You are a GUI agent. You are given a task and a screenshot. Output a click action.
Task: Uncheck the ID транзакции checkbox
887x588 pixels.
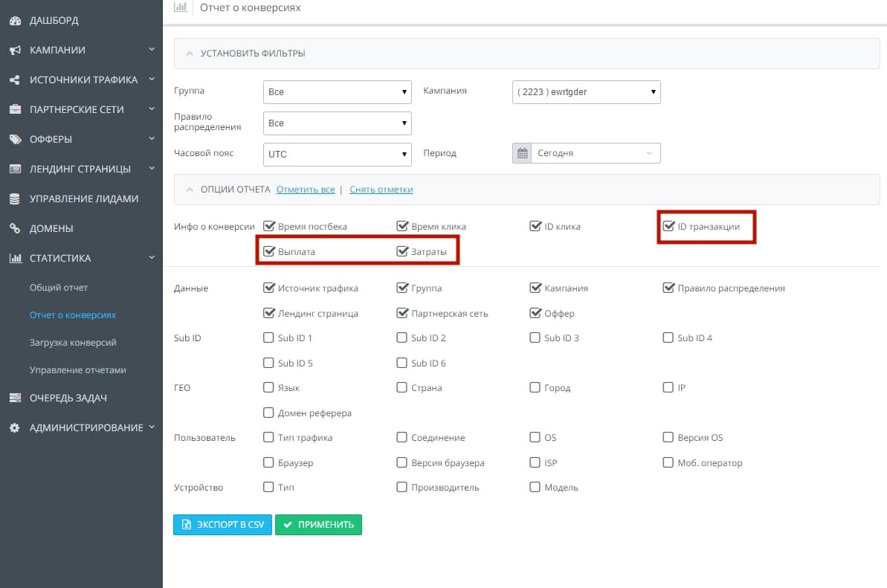(668, 226)
